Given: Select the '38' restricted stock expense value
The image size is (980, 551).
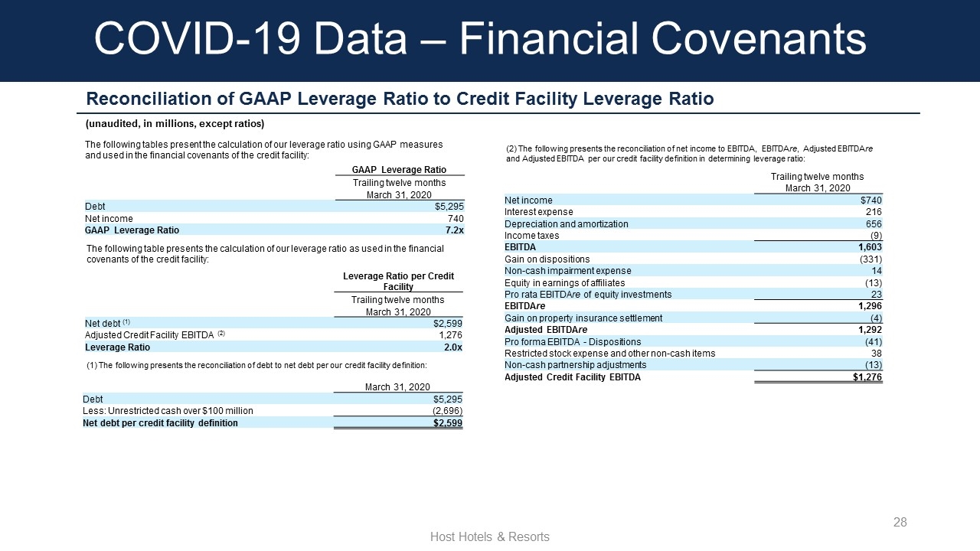Looking at the screenshot, I should pyautogui.click(x=877, y=354).
